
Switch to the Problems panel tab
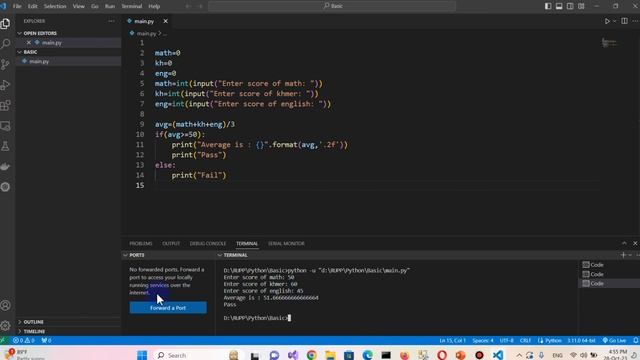[x=141, y=243]
